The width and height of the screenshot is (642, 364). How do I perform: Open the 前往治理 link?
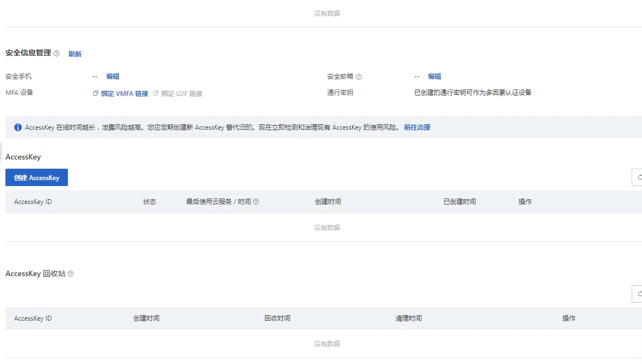(x=417, y=127)
